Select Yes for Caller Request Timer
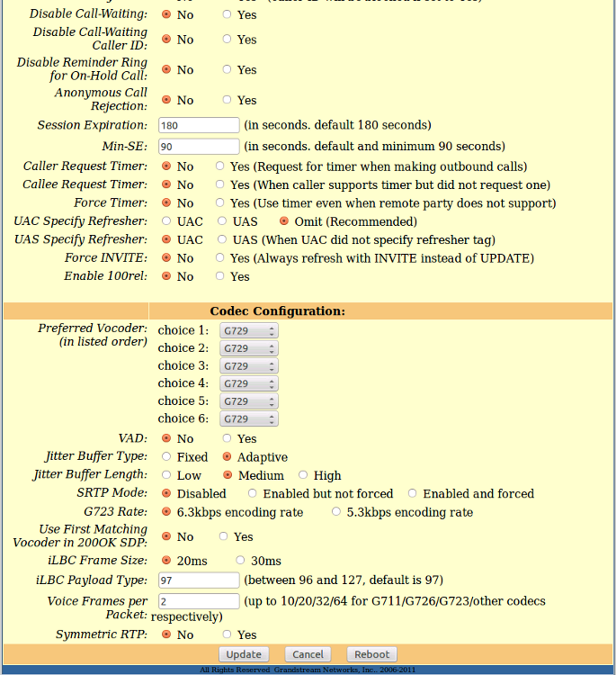 click(x=219, y=166)
